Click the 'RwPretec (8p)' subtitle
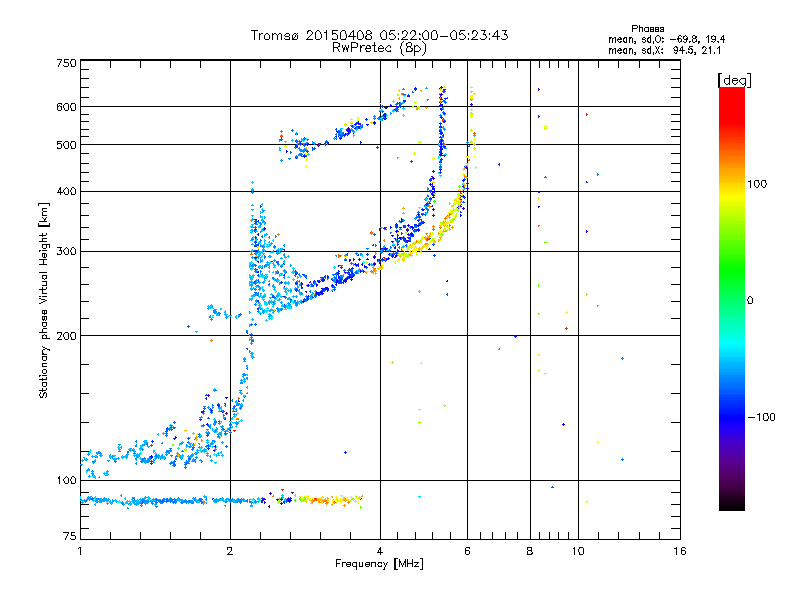 click(x=379, y=47)
